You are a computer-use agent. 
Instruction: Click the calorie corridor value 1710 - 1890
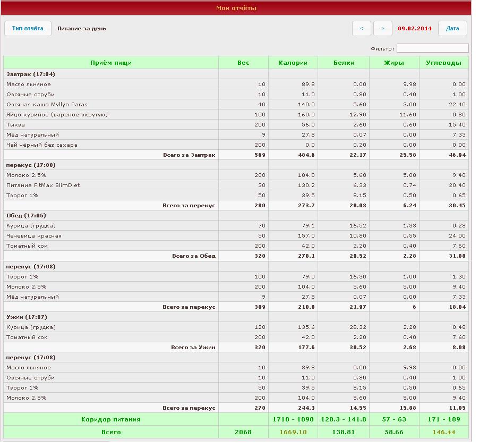click(x=293, y=419)
